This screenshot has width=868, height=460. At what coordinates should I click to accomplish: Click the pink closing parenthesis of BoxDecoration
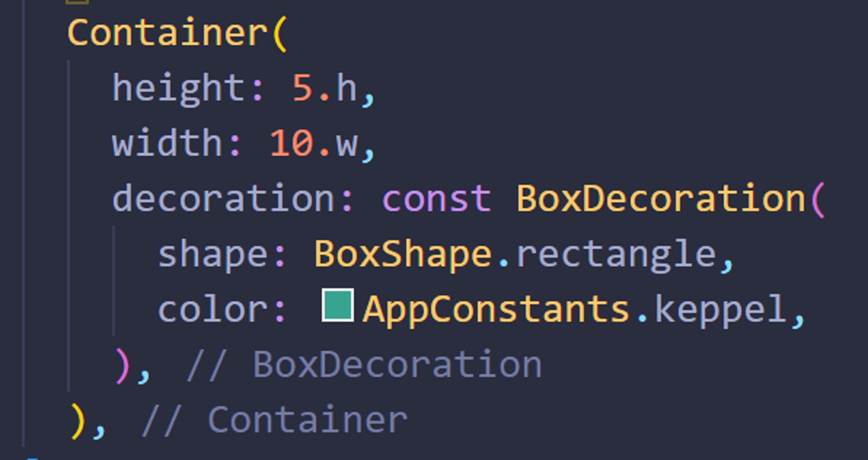(x=122, y=366)
